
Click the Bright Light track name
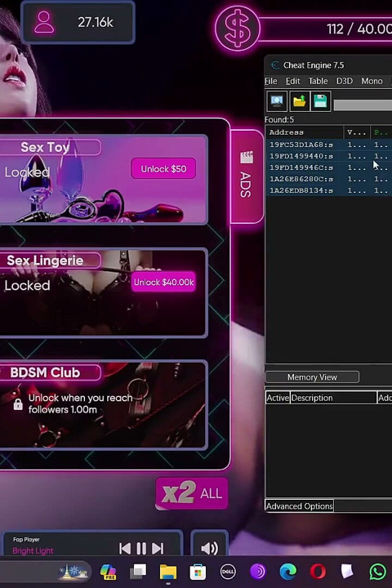[33, 550]
